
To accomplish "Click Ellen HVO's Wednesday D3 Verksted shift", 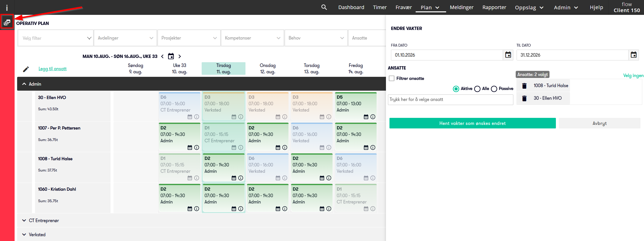I will pos(267,106).
